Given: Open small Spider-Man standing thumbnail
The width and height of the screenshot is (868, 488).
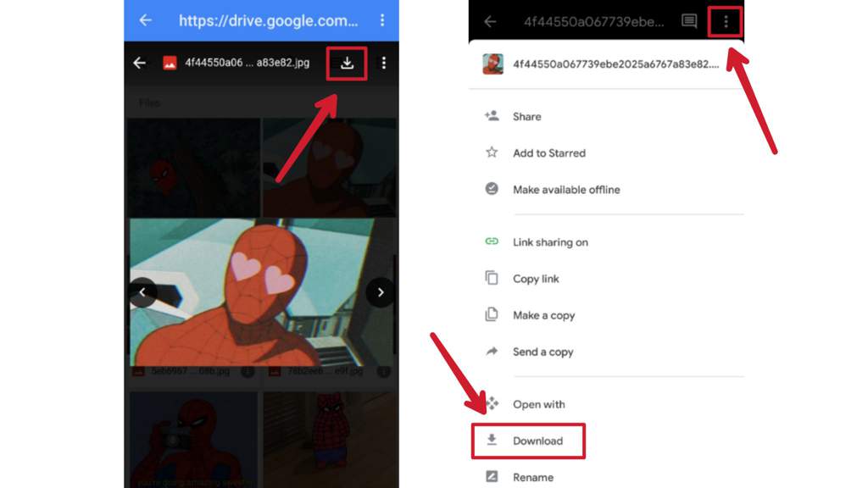Looking at the screenshot, I should click(331, 440).
